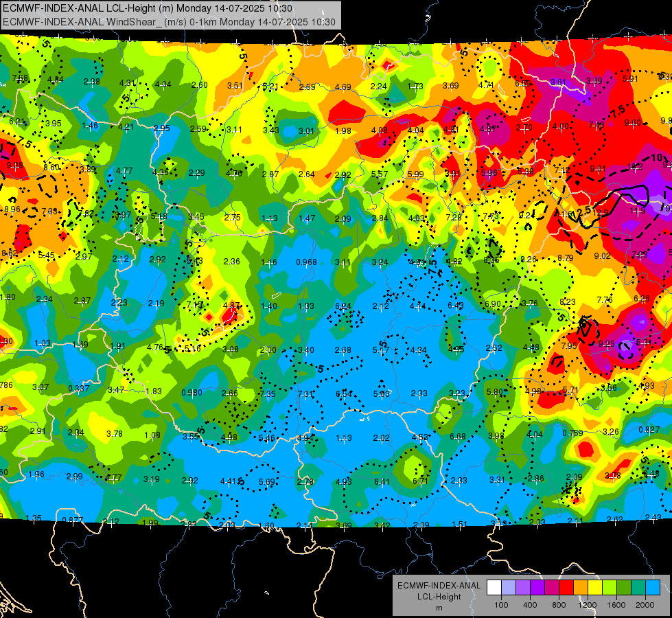The width and height of the screenshot is (672, 618).
Task: Click the wind shear value '0.980'
Action: coord(192,392)
